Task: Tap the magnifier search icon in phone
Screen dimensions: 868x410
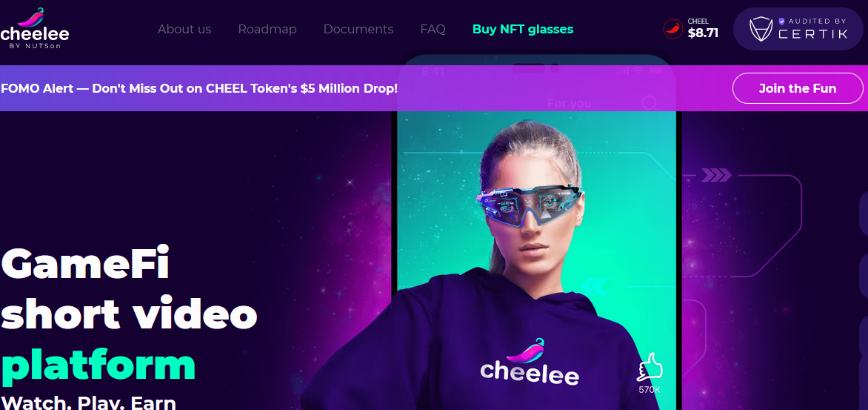Action: (x=650, y=103)
